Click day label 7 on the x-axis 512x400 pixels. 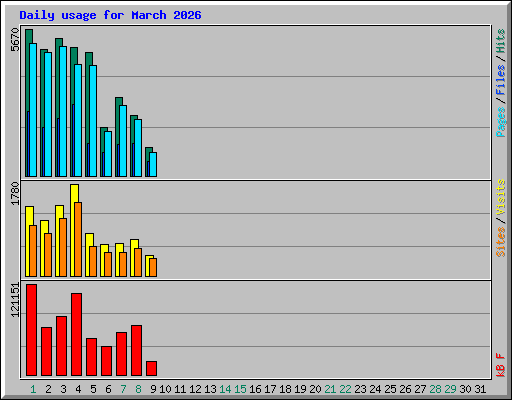[123, 389]
